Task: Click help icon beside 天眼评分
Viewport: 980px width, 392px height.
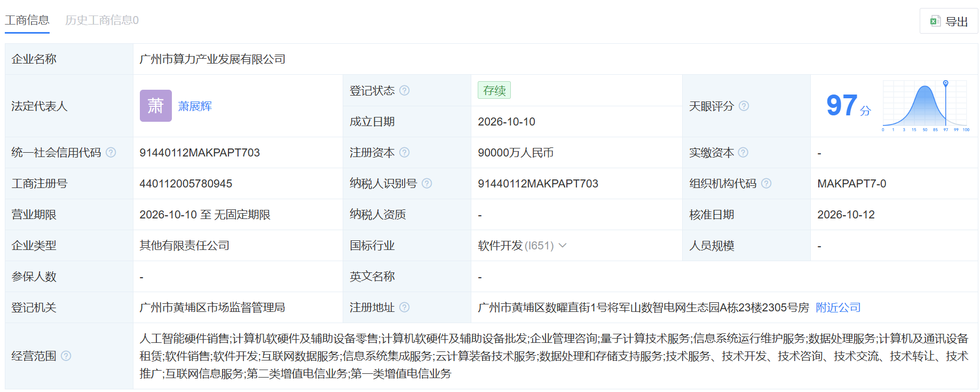Action: 744,106
